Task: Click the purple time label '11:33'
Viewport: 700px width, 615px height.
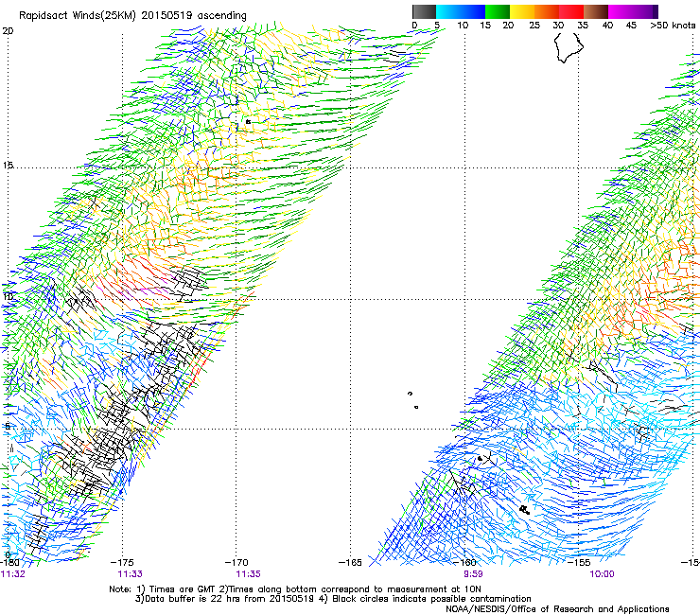Action: pyautogui.click(x=130, y=574)
